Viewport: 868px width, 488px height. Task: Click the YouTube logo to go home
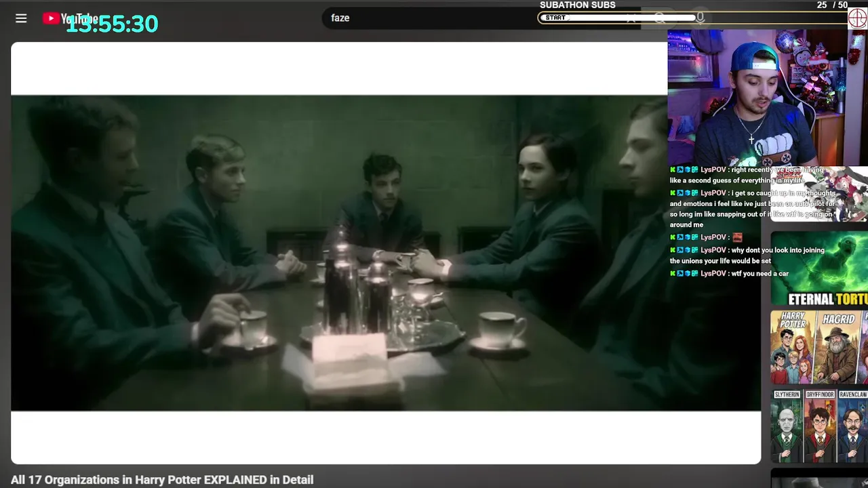pos(70,18)
